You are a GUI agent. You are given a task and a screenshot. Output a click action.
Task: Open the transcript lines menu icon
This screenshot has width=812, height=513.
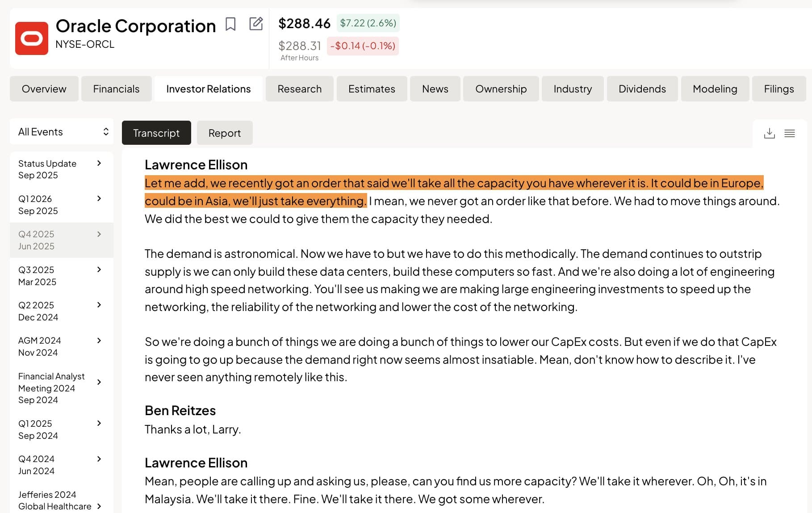tap(789, 133)
